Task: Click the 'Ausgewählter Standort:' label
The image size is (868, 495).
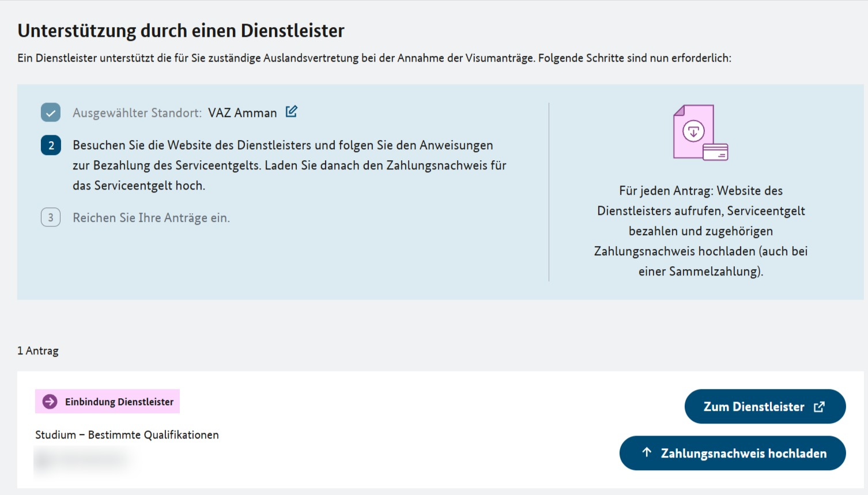Action: 137,113
